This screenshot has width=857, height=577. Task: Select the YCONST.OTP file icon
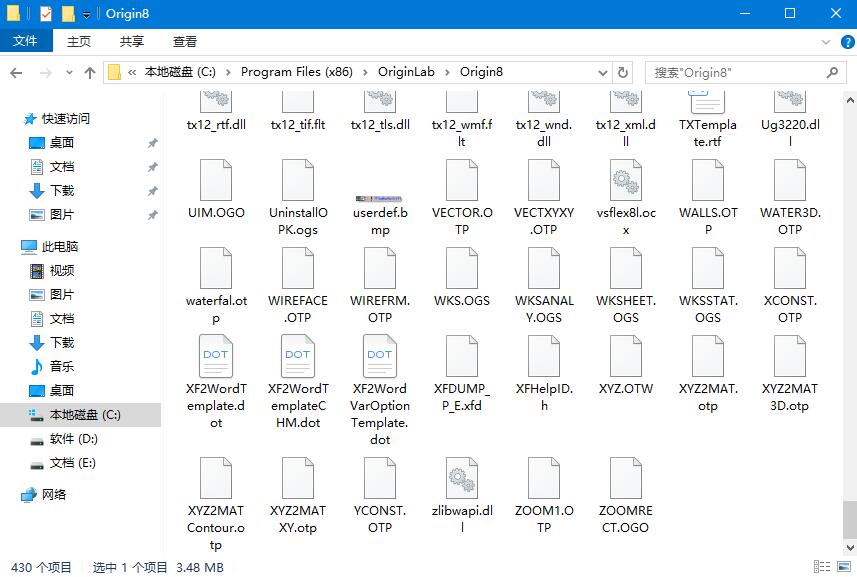click(x=380, y=478)
